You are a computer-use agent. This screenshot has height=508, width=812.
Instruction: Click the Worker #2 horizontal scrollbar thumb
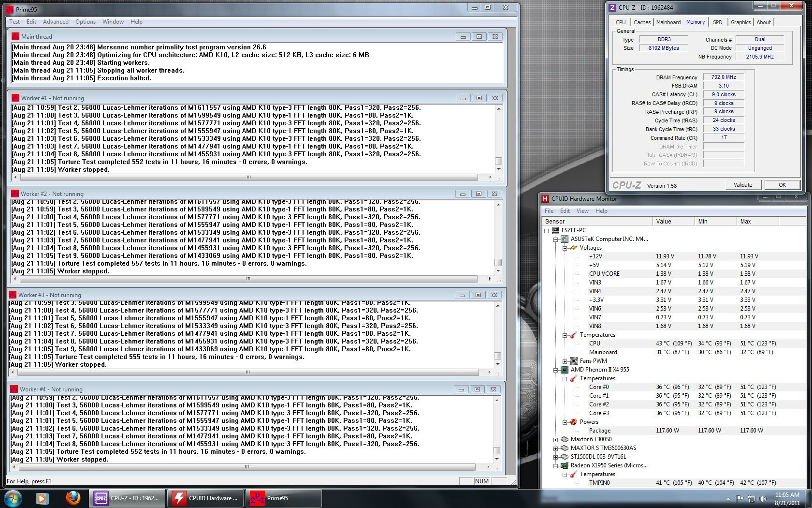point(248,279)
